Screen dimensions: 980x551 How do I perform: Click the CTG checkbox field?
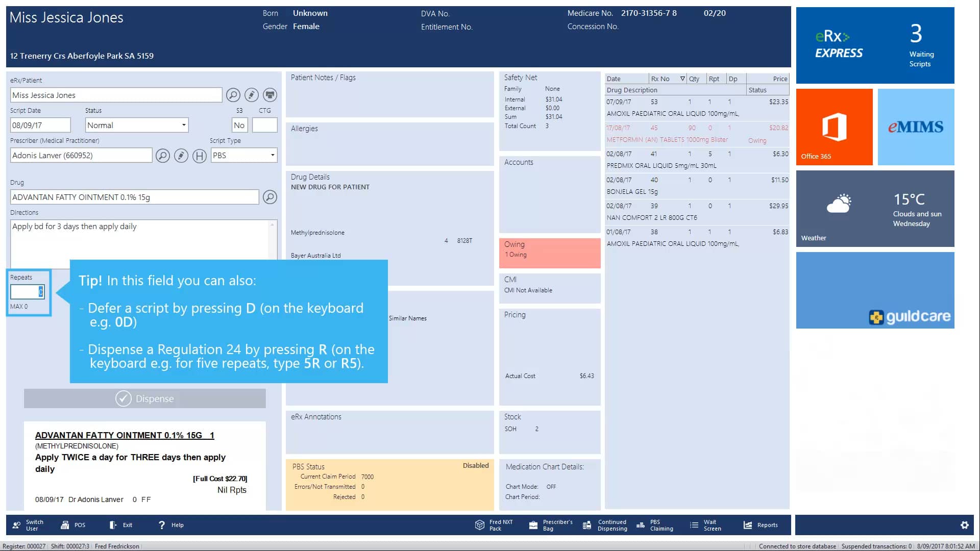[x=264, y=125]
